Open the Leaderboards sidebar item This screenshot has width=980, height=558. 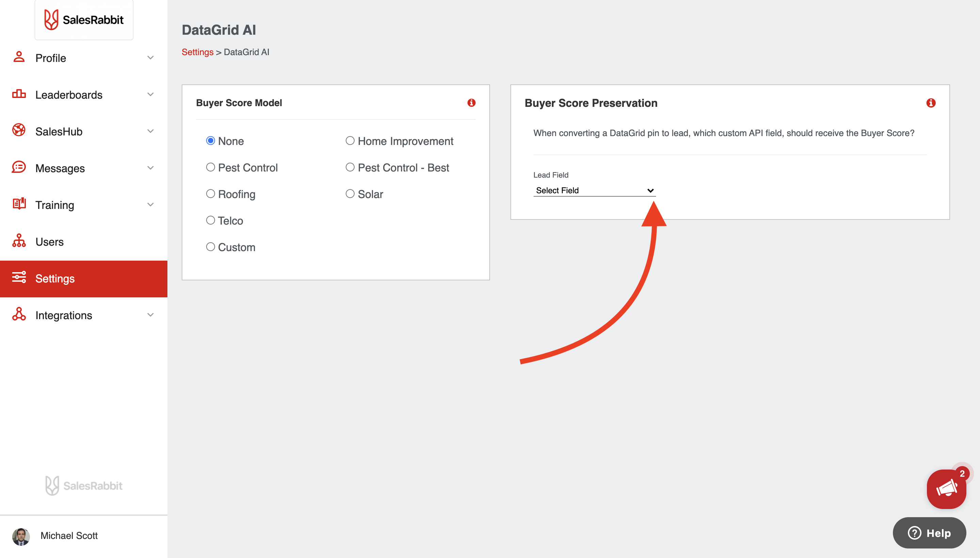(x=84, y=95)
